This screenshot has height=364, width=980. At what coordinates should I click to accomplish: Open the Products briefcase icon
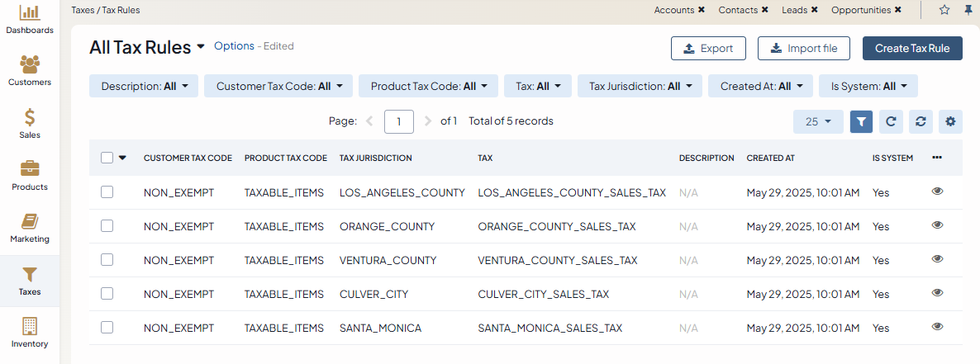coord(30,174)
